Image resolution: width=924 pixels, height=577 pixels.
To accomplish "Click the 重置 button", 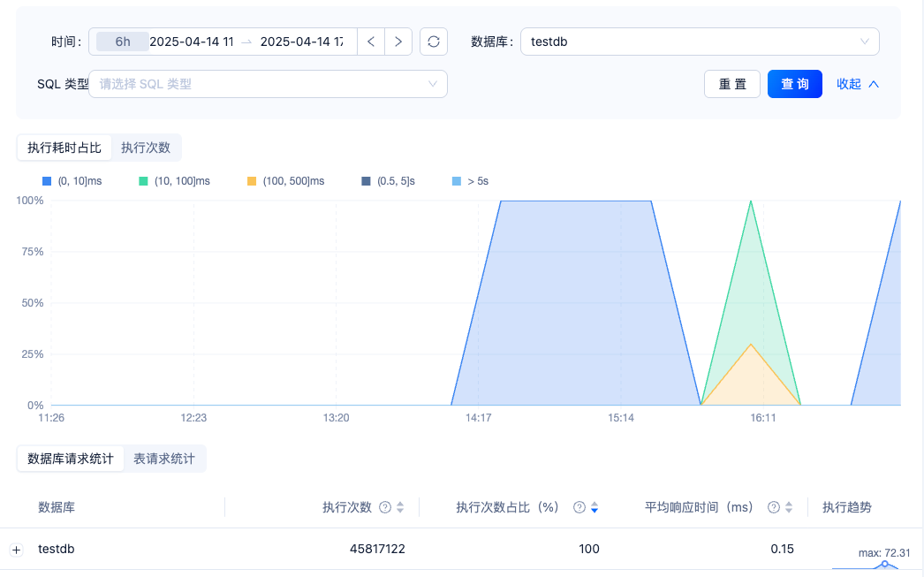I will [x=732, y=84].
